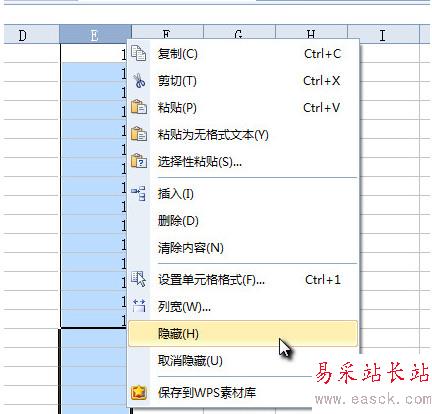Click the WPS material library star icon
This screenshot has height=414, width=432.
coord(139,392)
